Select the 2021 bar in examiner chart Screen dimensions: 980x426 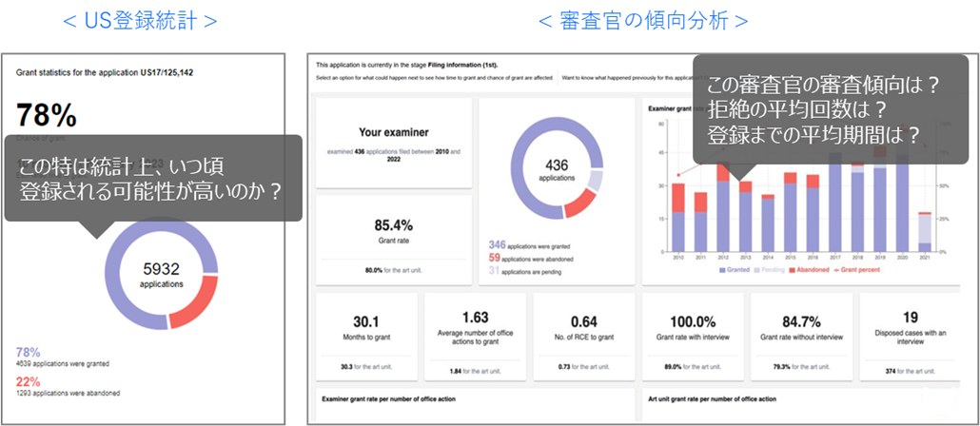[x=925, y=232]
